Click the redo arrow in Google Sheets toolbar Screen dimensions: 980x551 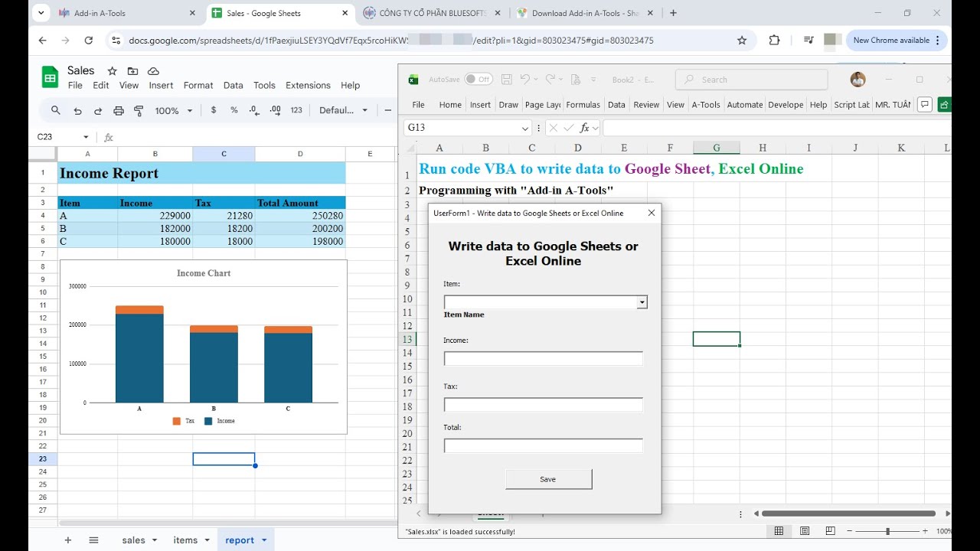(x=98, y=110)
